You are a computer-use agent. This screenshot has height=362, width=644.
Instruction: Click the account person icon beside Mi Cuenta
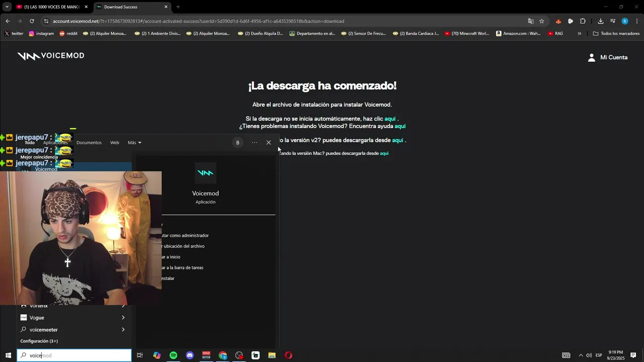point(592,57)
